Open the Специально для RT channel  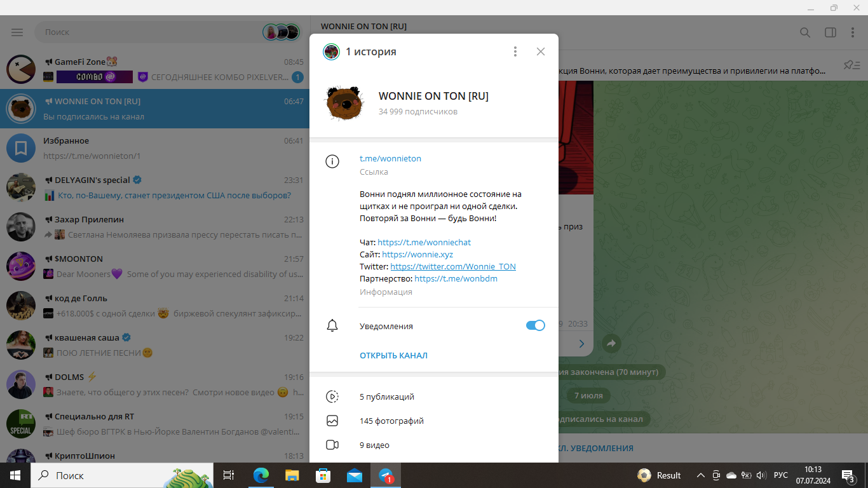click(155, 424)
